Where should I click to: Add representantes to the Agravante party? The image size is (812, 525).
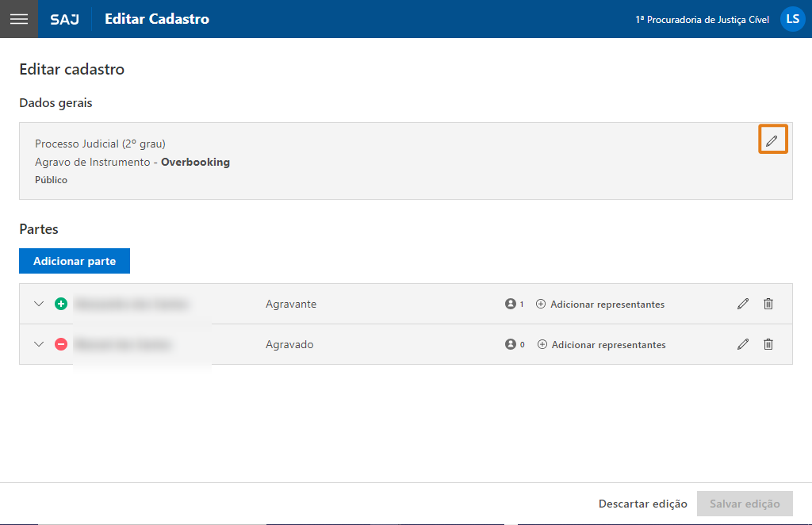pyautogui.click(x=600, y=305)
